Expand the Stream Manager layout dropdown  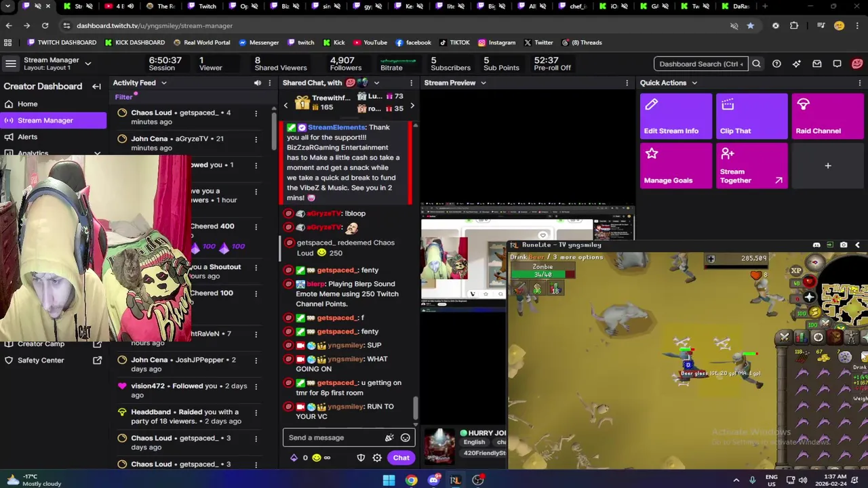click(x=87, y=64)
